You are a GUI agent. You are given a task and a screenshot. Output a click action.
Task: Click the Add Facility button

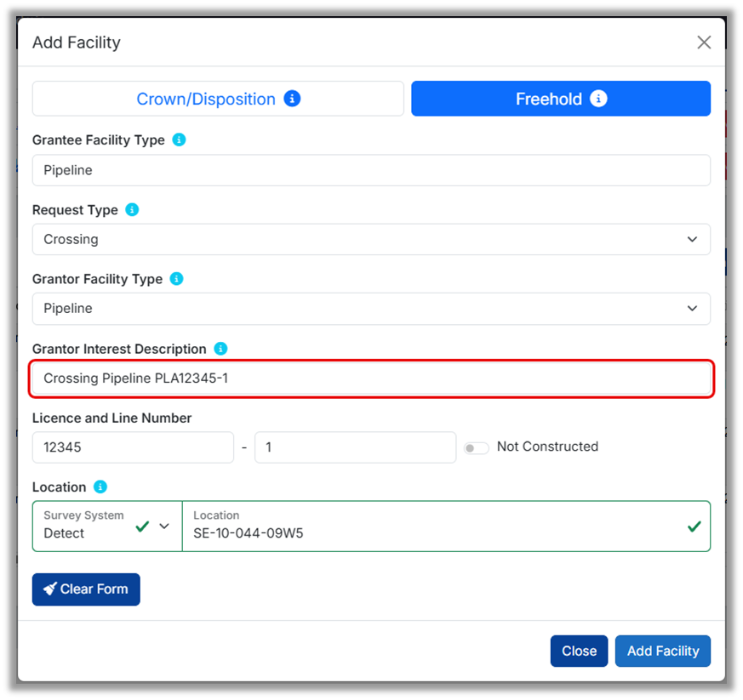coord(663,651)
